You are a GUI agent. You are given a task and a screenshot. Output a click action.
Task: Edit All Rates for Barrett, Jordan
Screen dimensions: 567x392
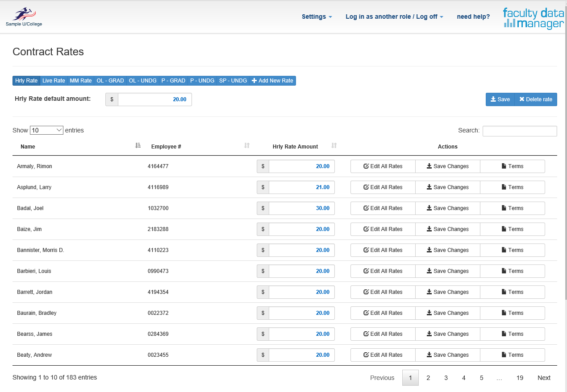point(383,292)
